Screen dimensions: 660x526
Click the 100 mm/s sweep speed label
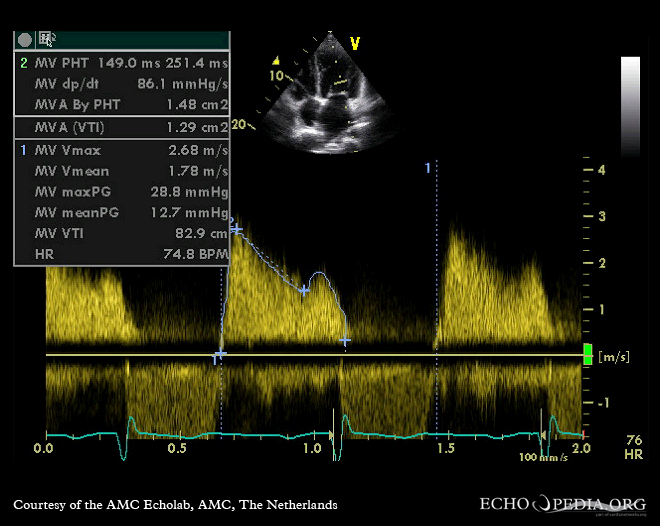(x=542, y=456)
